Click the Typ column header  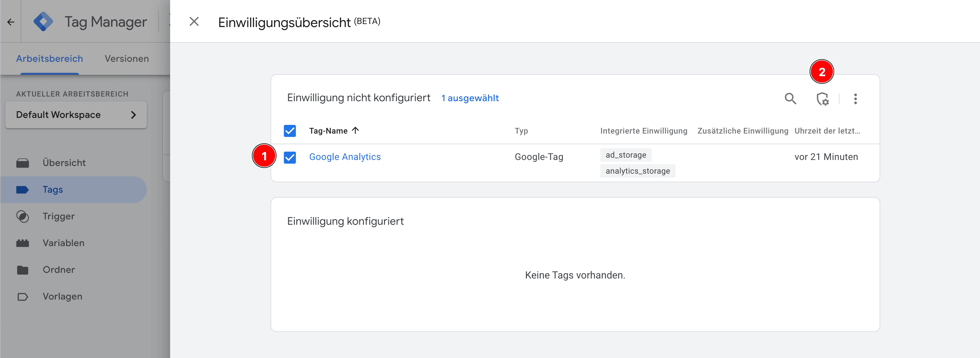[521, 131]
